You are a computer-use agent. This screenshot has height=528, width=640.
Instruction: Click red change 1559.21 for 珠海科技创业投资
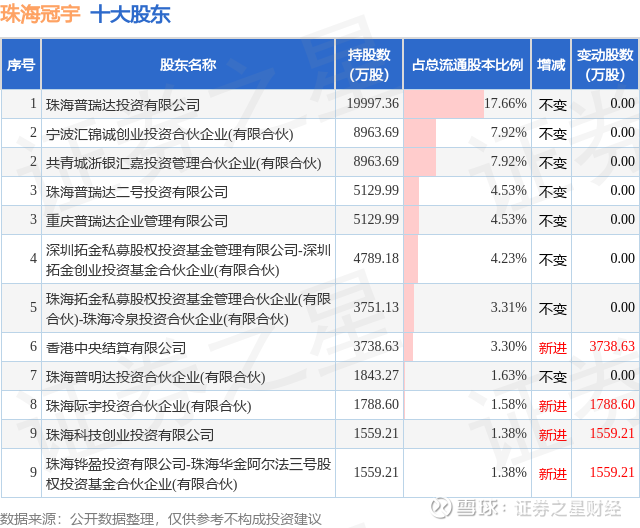tap(612, 433)
